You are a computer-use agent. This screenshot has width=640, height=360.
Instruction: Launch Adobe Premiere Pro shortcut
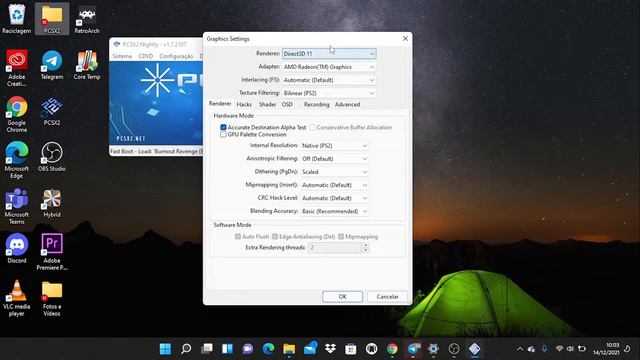tap(52, 252)
